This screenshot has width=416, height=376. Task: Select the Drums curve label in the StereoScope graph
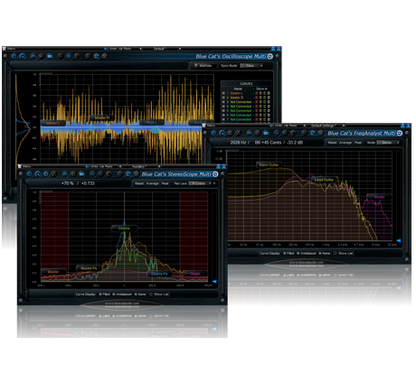[x=124, y=228]
